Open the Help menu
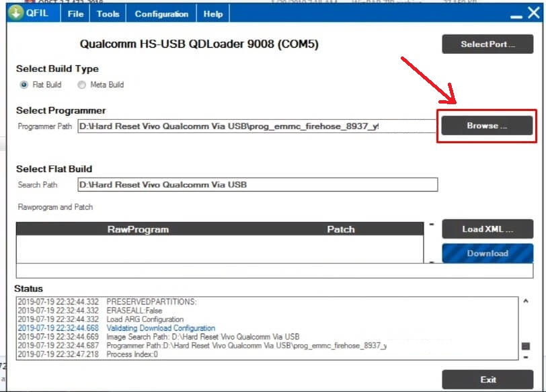Viewport: 546px width, 392px height. 213,14
